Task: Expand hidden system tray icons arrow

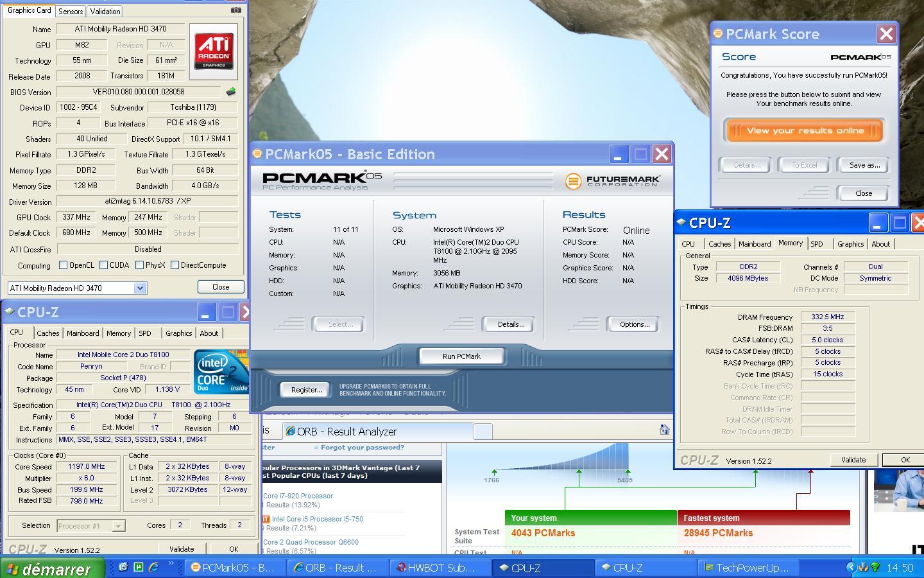Action: click(x=851, y=567)
